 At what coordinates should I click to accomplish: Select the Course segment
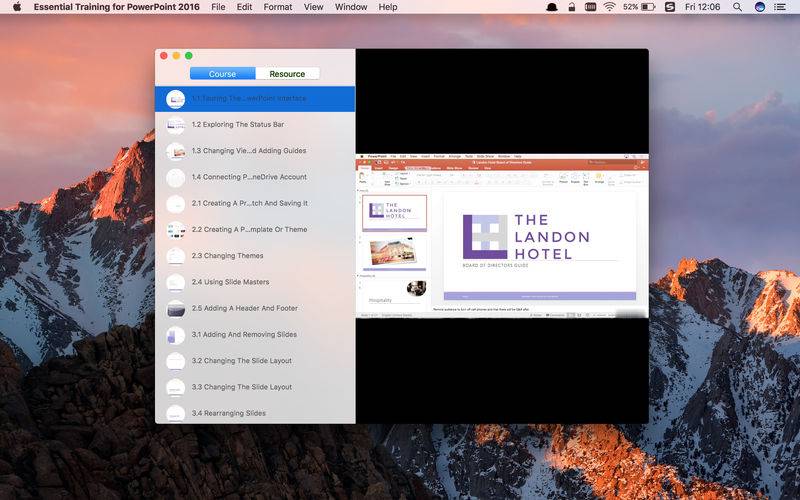click(x=223, y=74)
